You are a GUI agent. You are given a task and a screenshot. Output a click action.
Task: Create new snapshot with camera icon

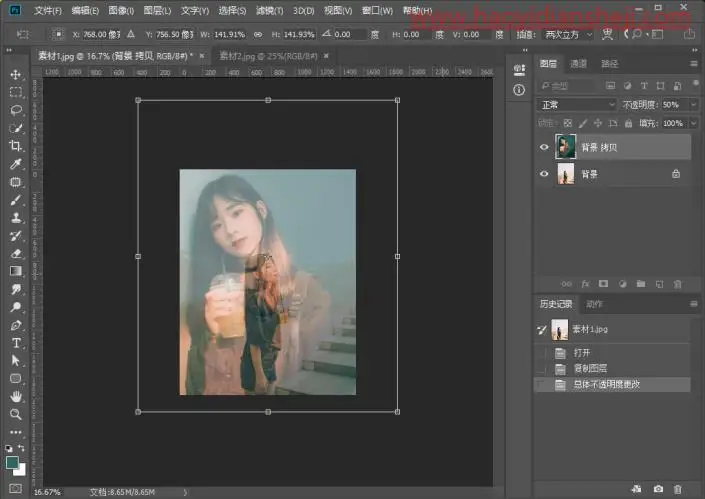tap(658, 489)
